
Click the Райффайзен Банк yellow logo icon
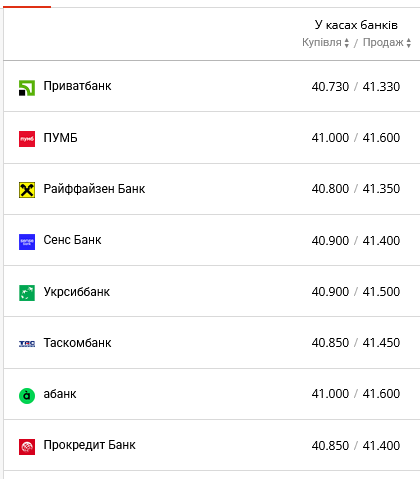click(27, 190)
